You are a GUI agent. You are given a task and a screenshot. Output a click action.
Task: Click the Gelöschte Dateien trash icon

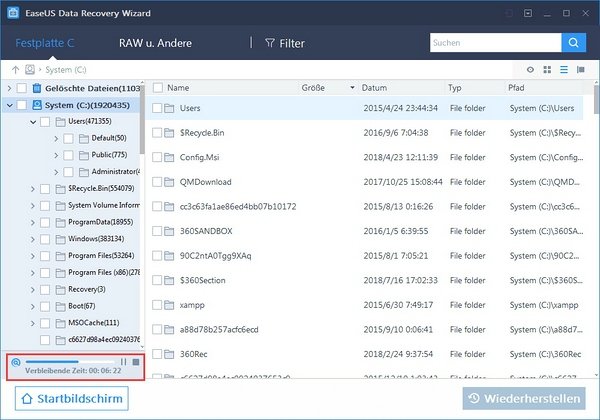37,88
